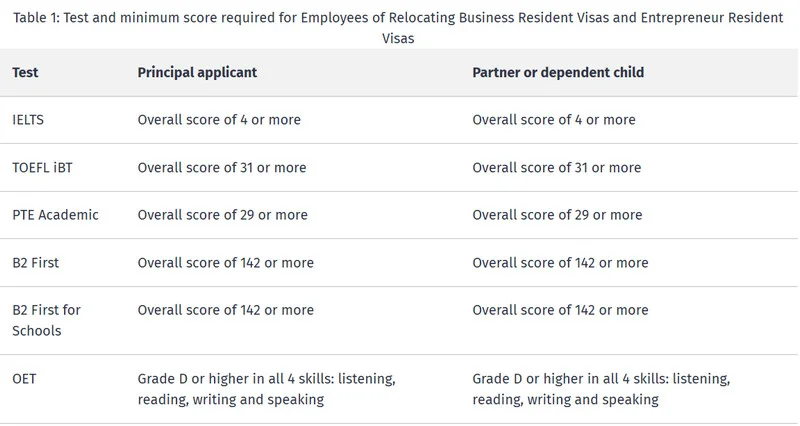The width and height of the screenshot is (800, 426).
Task: Click principal applicant's IELTS score cell
Action: pyautogui.click(x=218, y=120)
